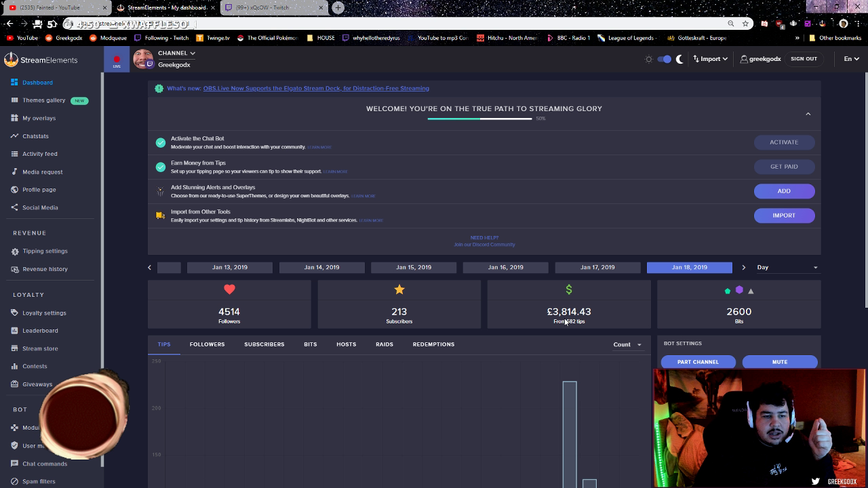
Task: Click the StreamElements rocket logo
Action: coord(11,60)
